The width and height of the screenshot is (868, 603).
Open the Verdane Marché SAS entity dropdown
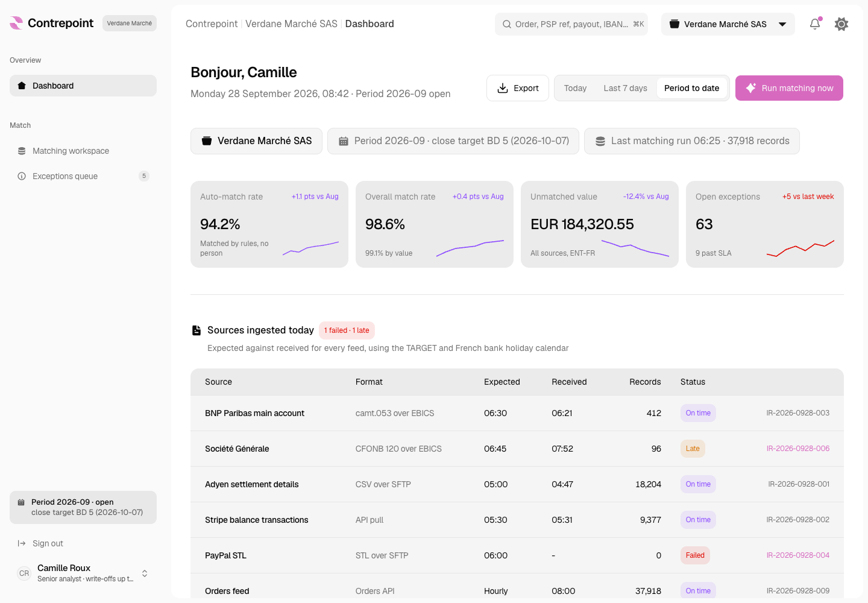click(x=728, y=24)
